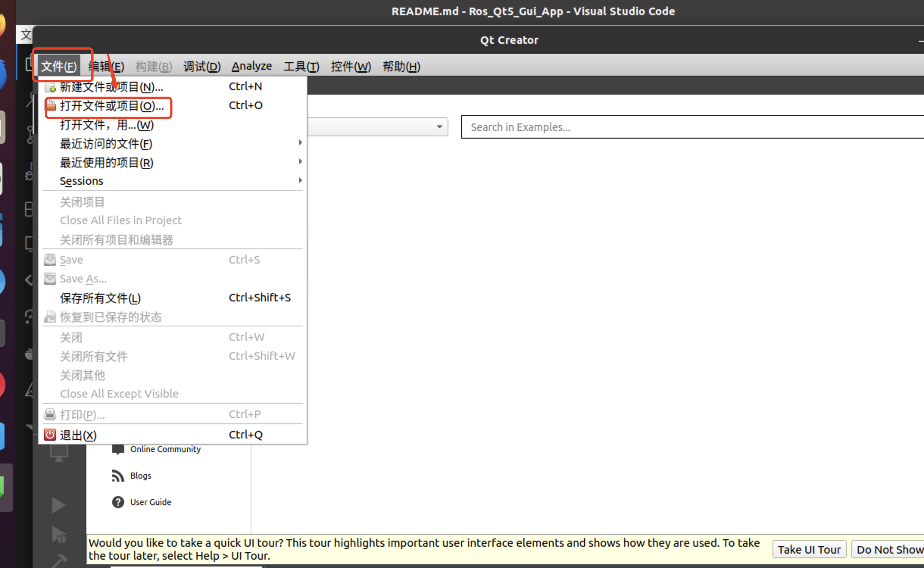Choose 保存所有文件(L) from the menu
Image resolution: width=924 pixels, height=568 pixels.
[100, 298]
